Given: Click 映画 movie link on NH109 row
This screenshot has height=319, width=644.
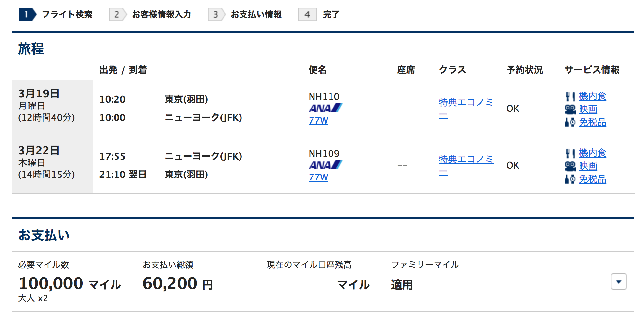Looking at the screenshot, I should 588,166.
